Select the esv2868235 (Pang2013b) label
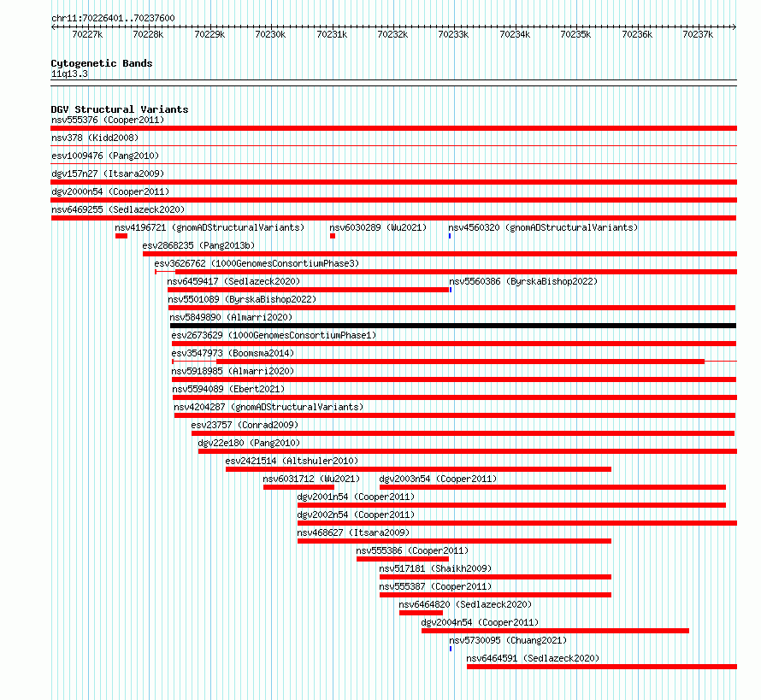The width and height of the screenshot is (761, 700). point(198,245)
